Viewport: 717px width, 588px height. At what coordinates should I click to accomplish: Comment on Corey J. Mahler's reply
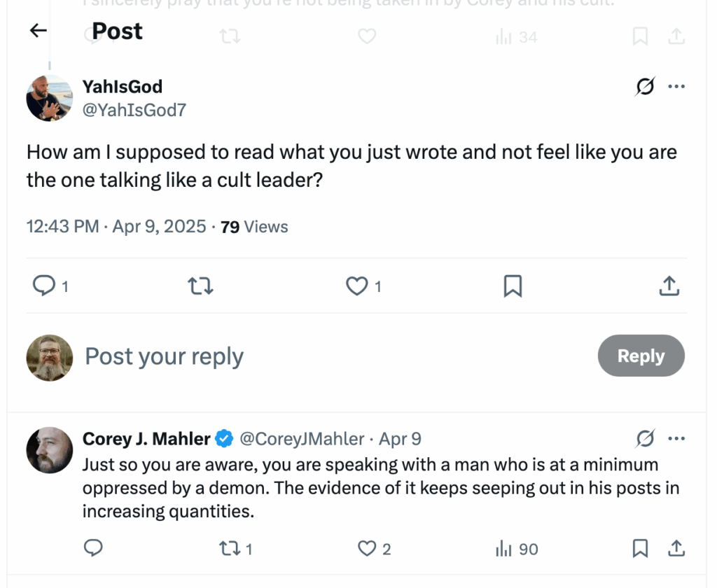tap(93, 548)
